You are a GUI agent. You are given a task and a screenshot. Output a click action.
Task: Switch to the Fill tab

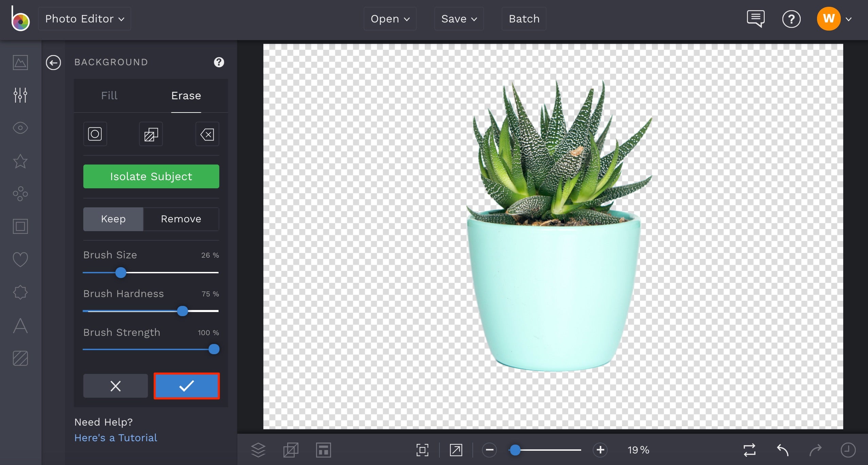[109, 96]
